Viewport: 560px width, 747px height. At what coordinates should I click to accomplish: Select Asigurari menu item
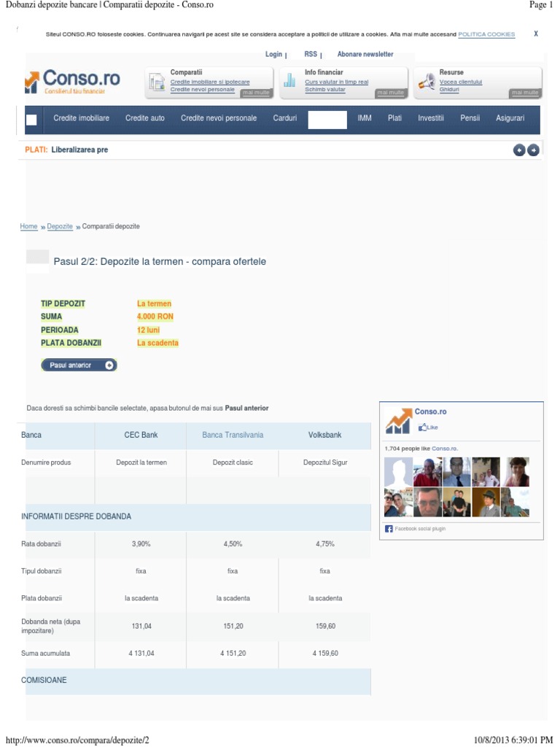click(510, 118)
